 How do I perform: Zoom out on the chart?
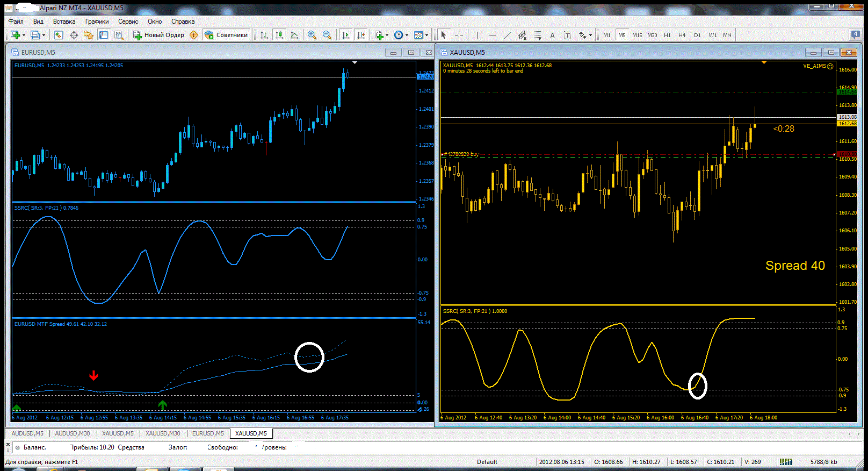tap(327, 35)
